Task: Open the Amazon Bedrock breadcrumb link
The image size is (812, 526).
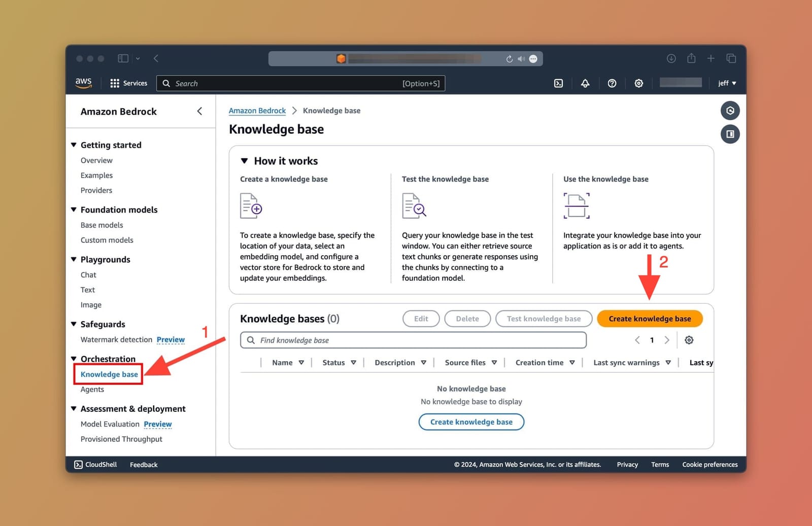Action: (x=257, y=111)
